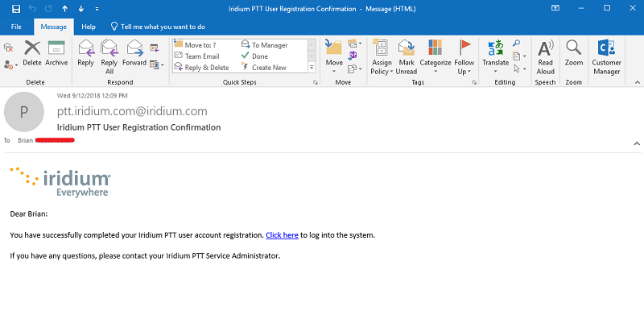
Task: Open the Rules dropdown in the Move group
Action: pyautogui.click(x=354, y=44)
